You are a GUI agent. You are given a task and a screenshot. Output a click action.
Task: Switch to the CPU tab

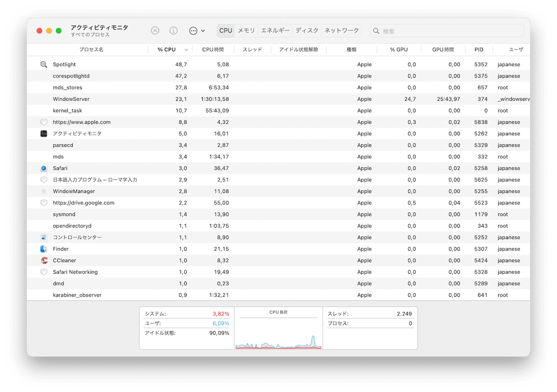tap(226, 31)
